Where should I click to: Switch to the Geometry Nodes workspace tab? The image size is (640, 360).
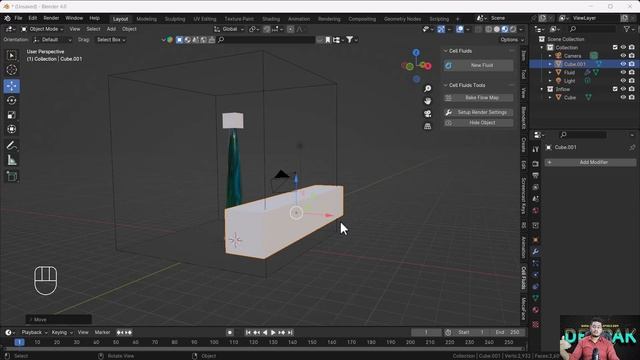click(x=402, y=19)
